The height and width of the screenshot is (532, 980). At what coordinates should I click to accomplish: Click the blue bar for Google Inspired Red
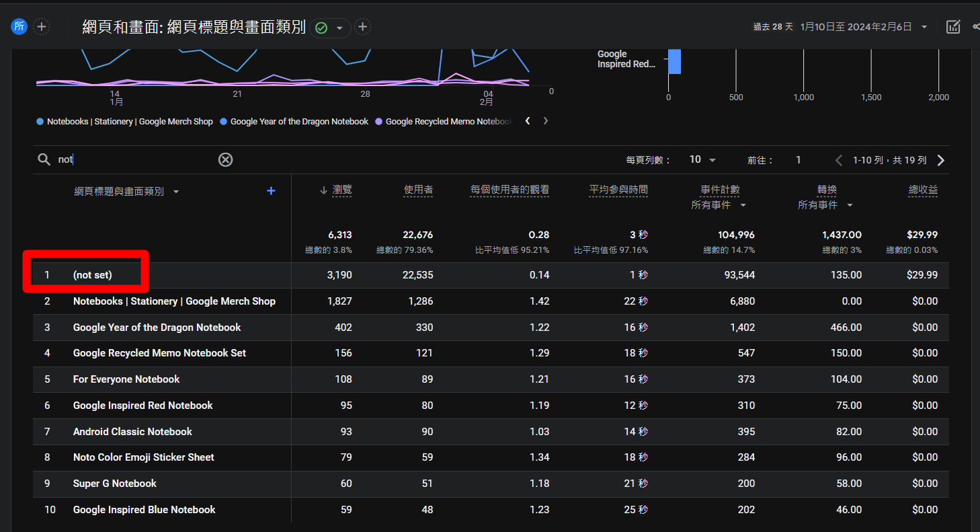point(675,61)
